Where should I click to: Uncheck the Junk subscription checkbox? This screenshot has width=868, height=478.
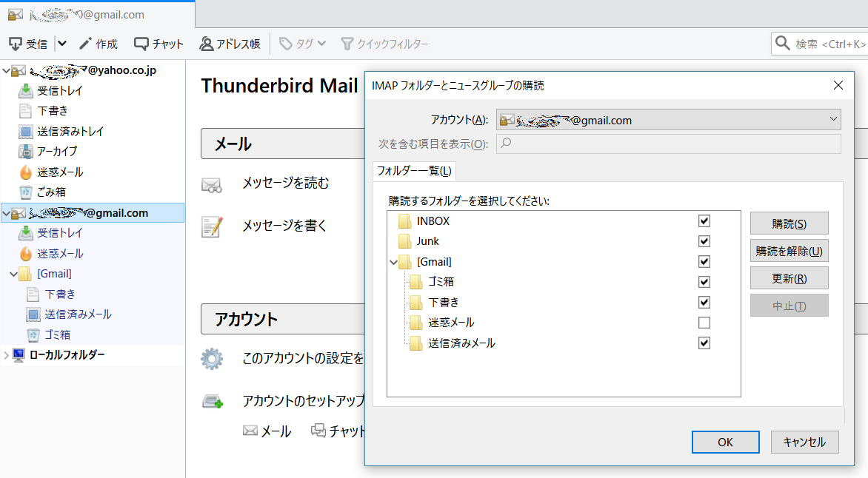(704, 241)
